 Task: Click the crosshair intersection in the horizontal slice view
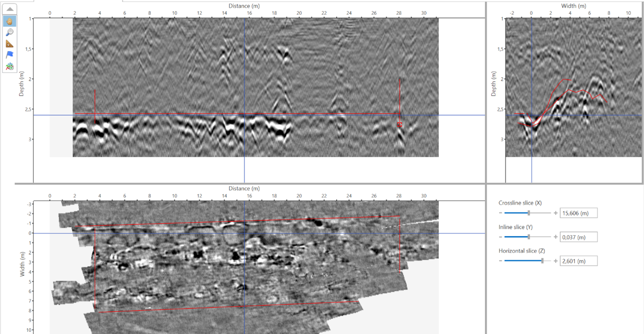pyautogui.click(x=244, y=233)
